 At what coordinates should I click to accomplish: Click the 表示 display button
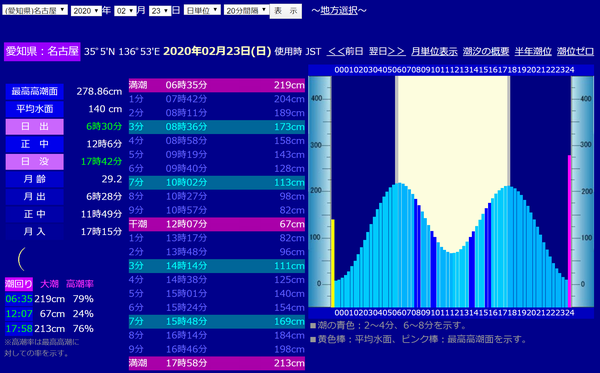pos(285,11)
